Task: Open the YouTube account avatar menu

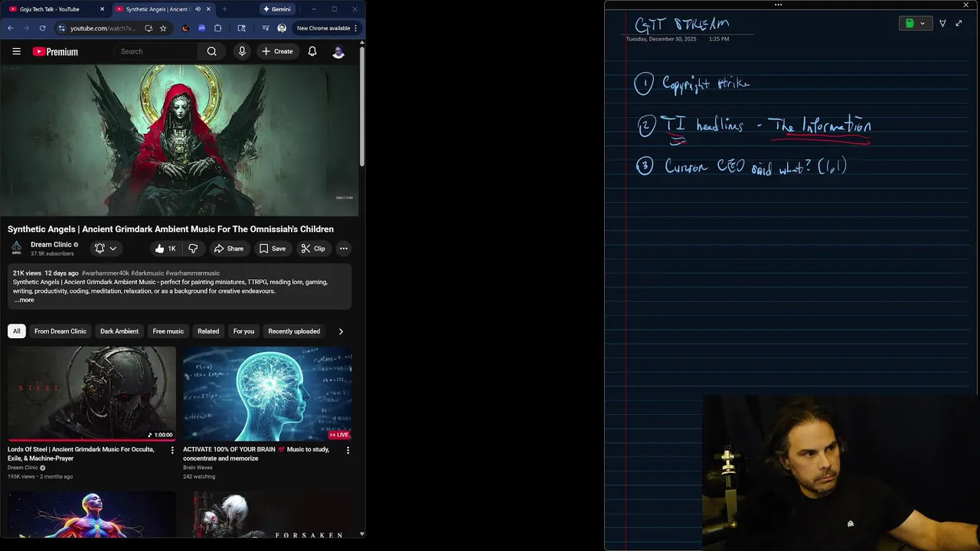Action: (x=338, y=51)
